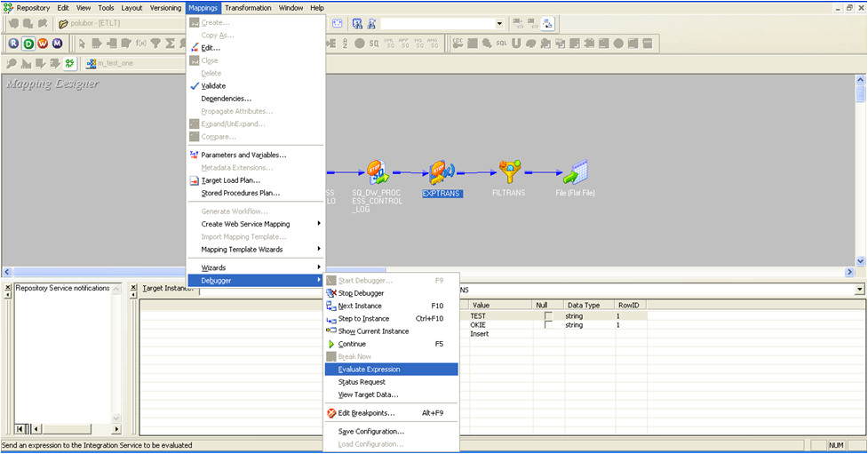
Task: Tick the Null checkbox for TEST value
Action: (x=548, y=315)
